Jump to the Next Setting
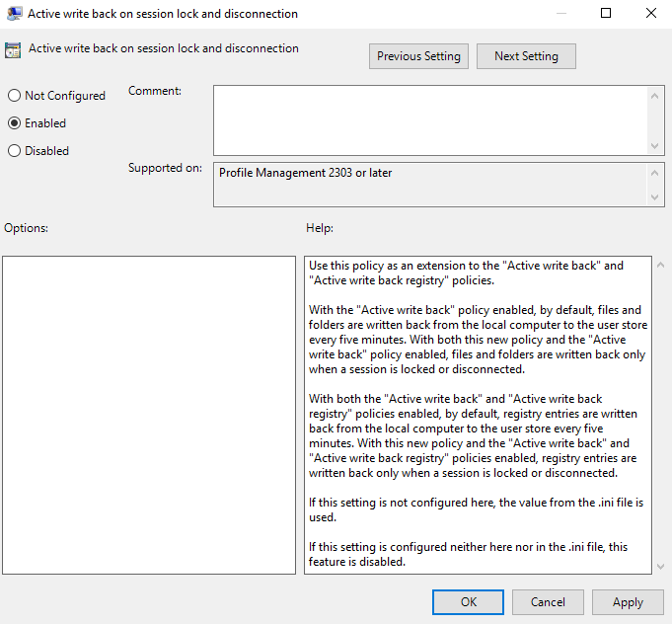 [x=526, y=56]
